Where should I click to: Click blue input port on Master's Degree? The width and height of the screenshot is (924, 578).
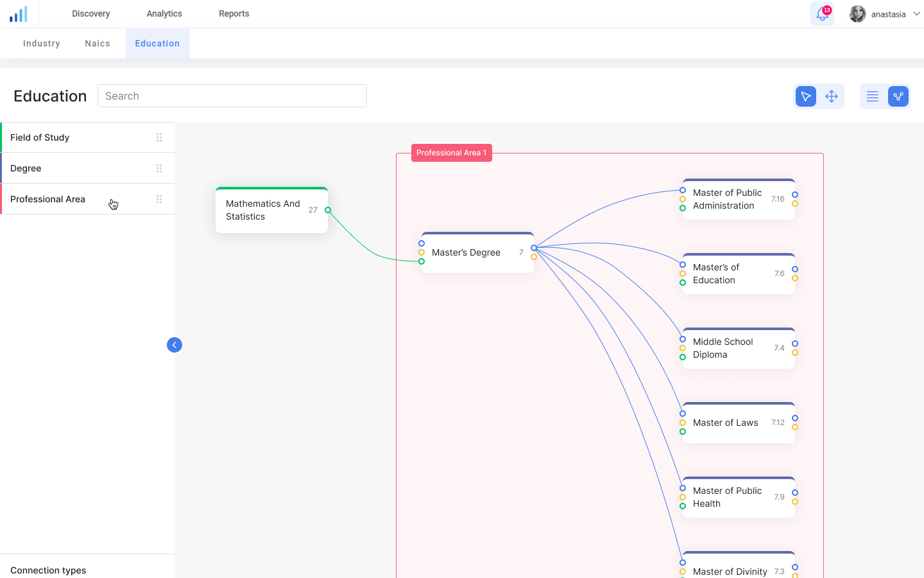click(422, 243)
